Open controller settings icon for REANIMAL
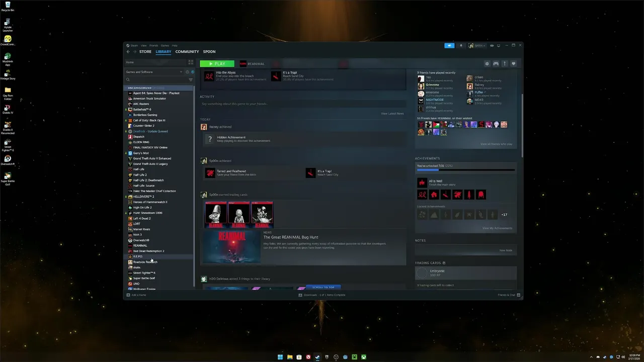This screenshot has width=644, height=362. 496,64
